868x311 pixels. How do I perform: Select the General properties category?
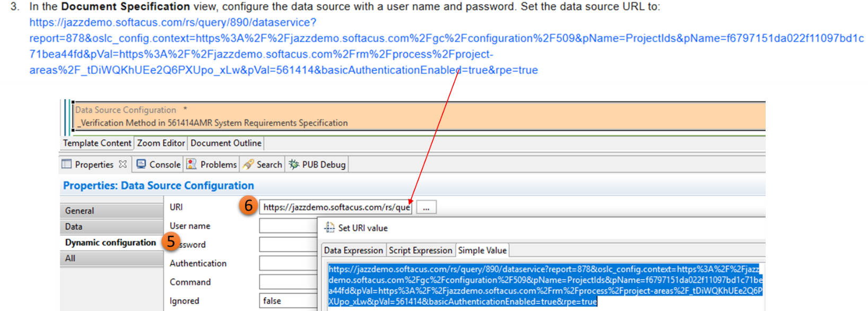pos(111,211)
